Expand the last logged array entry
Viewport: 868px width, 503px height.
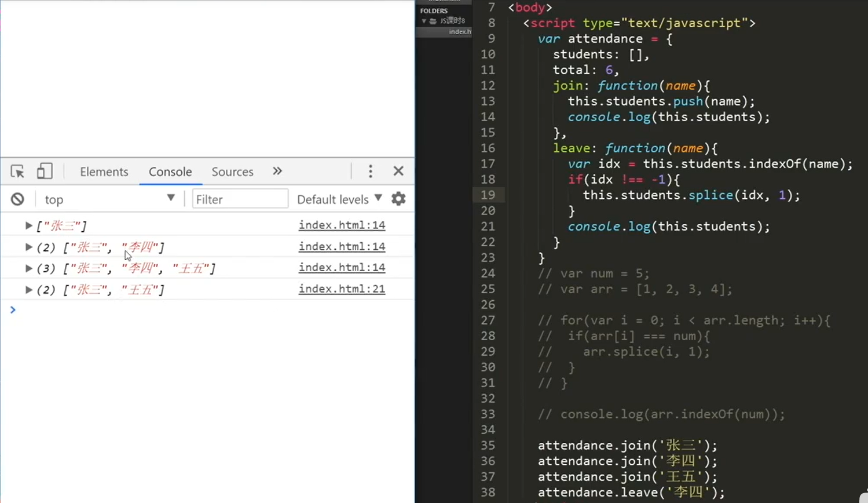28,290
